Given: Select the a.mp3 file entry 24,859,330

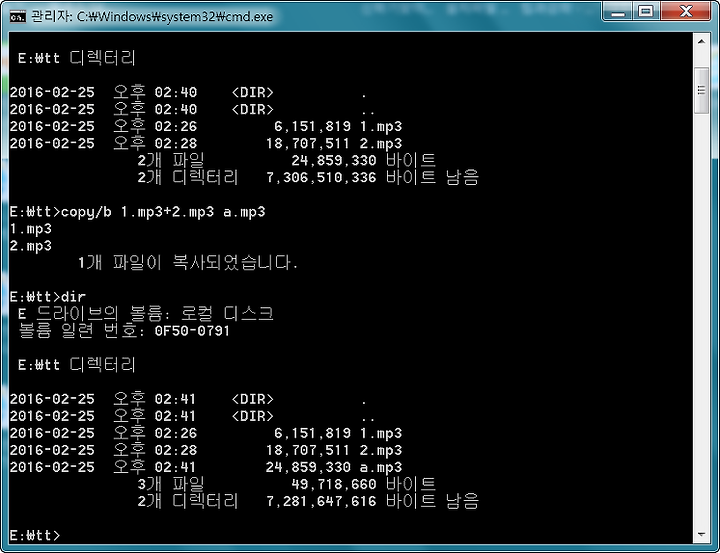Looking at the screenshot, I should (206, 467).
